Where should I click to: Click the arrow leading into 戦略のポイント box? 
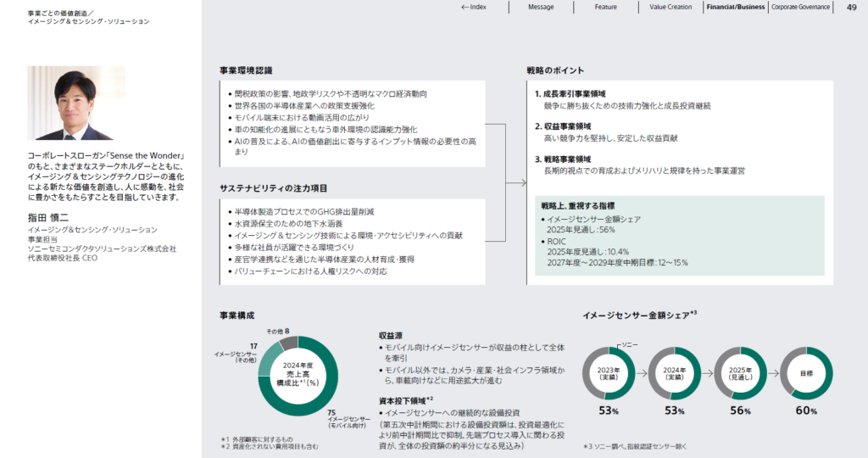pyautogui.click(x=517, y=182)
